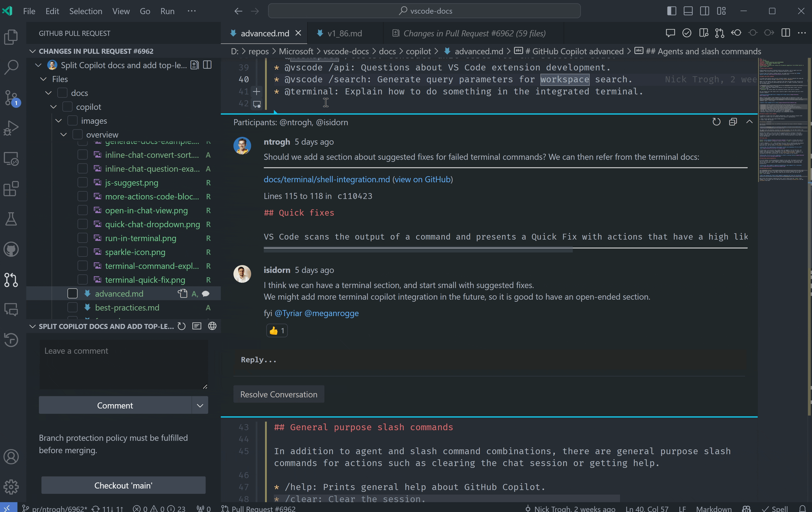Viewport: 812px width, 512px height.
Task: Click Resolve Conversation button
Action: pos(278,394)
